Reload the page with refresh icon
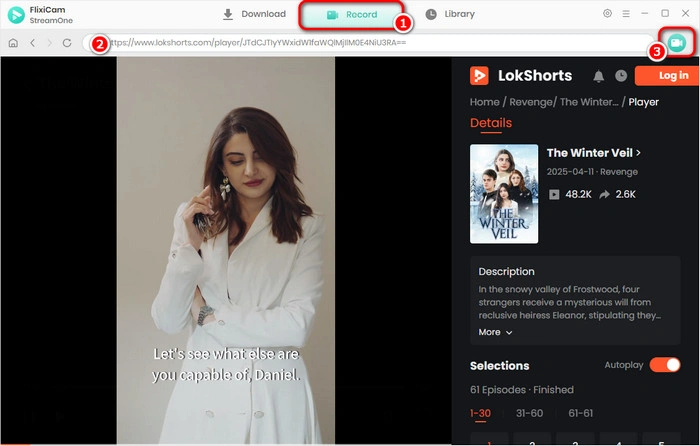Screen dimensions: 700x446 [x=67, y=44]
